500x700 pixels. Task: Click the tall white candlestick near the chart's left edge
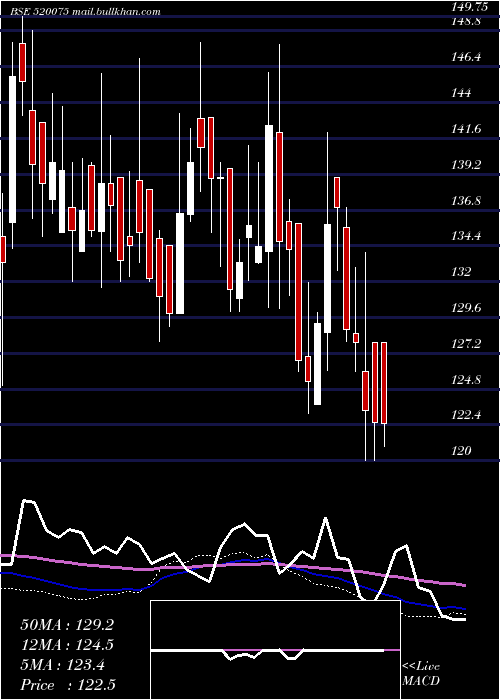coord(12,149)
